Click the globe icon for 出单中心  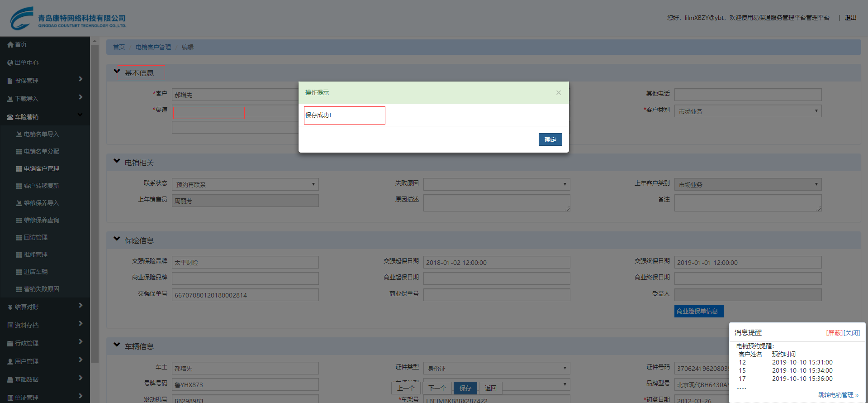(10, 62)
